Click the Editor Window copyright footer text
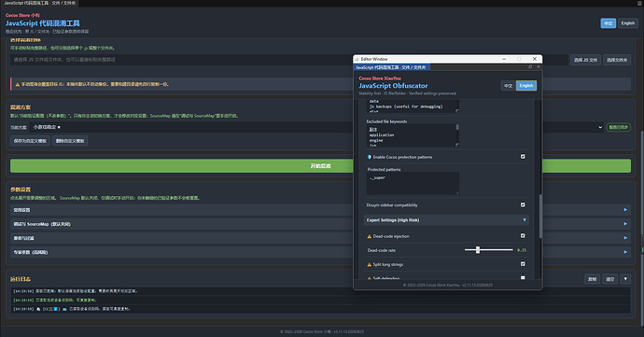 448,285
